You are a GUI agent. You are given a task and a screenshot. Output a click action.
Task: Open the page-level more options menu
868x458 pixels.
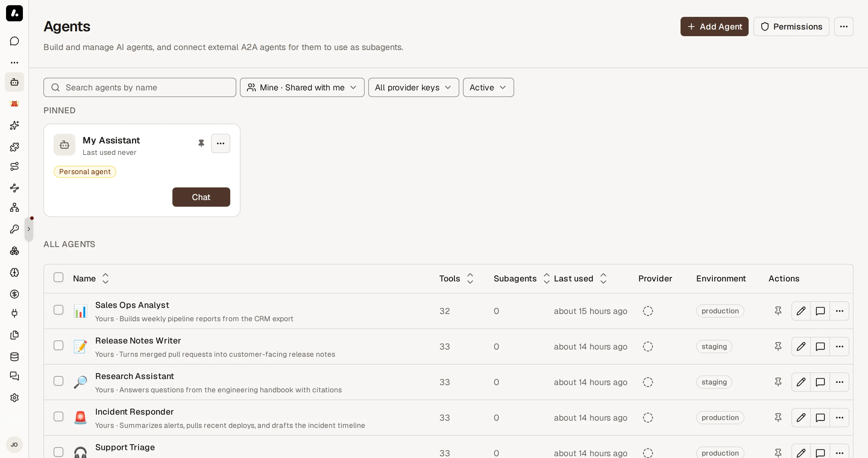tap(843, 27)
